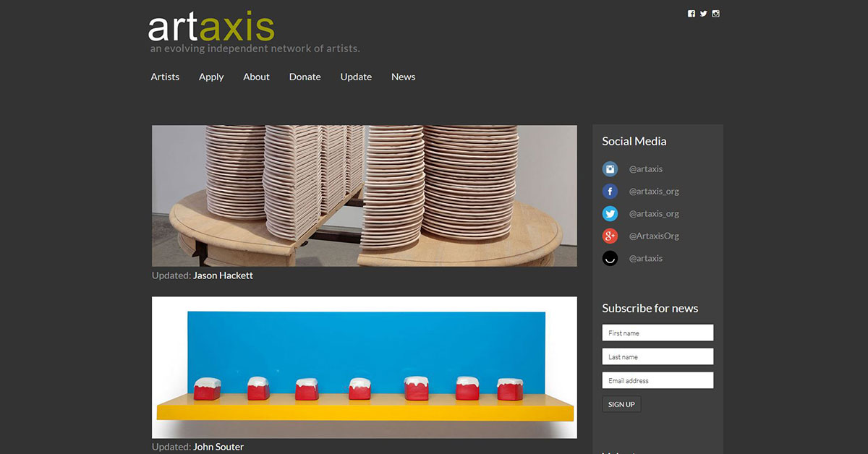This screenshot has height=454, width=868.
Task: Click the First name input field
Action: point(657,333)
